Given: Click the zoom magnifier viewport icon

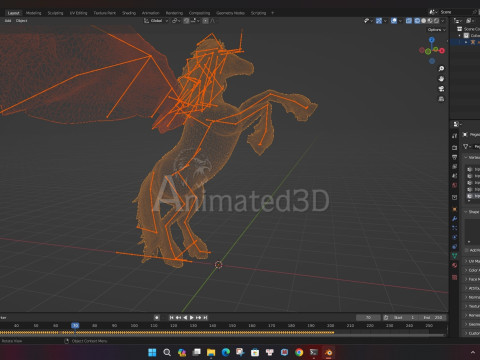Looking at the screenshot, I should pos(441,69).
